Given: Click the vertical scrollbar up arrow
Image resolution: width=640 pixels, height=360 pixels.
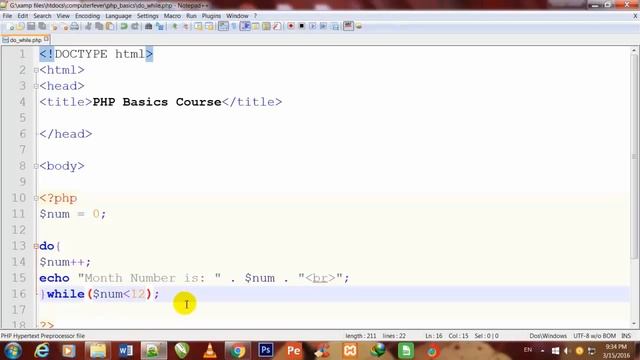Looking at the screenshot, I should [634, 50].
